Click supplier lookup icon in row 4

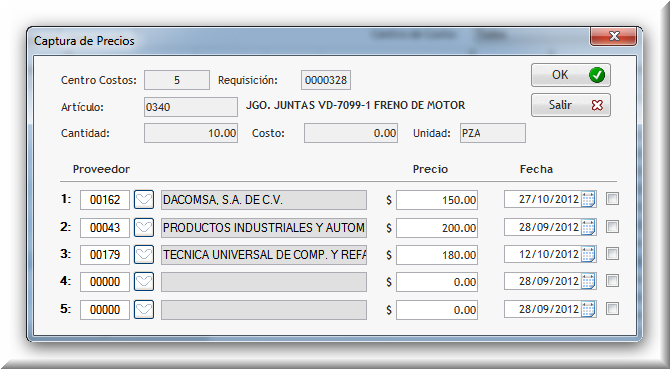(144, 282)
